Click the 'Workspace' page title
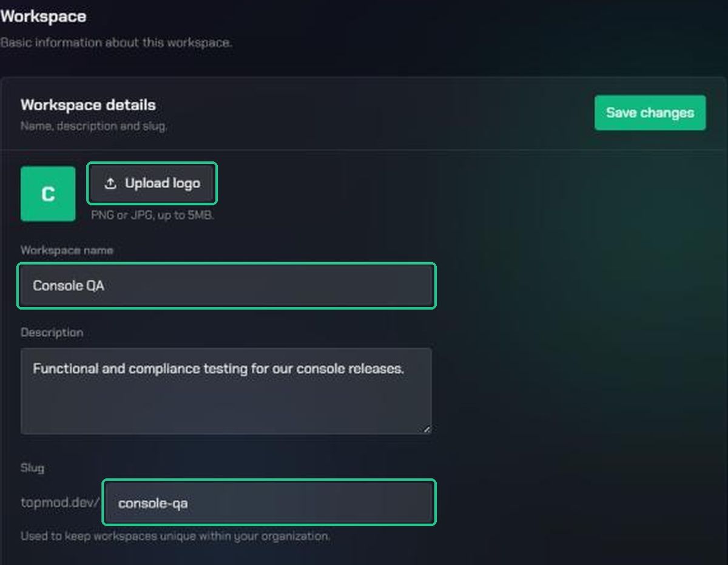Screen dimensions: 728x565 pyautogui.click(x=43, y=16)
